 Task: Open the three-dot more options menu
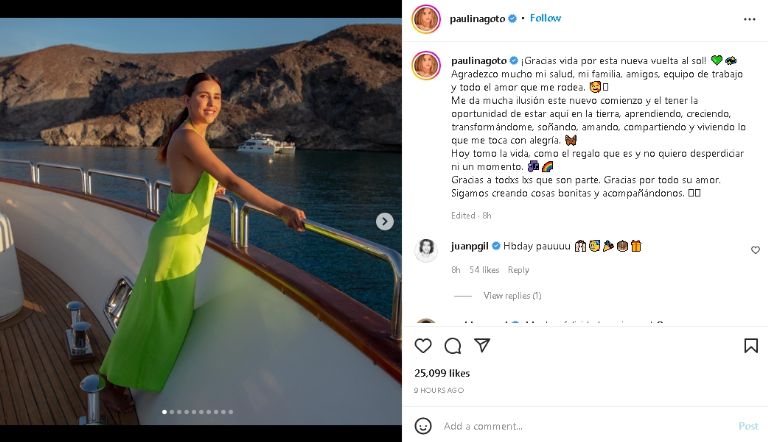(x=750, y=19)
